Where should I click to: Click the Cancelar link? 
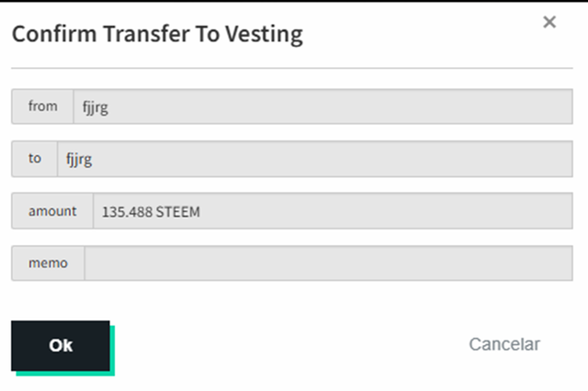coord(504,345)
